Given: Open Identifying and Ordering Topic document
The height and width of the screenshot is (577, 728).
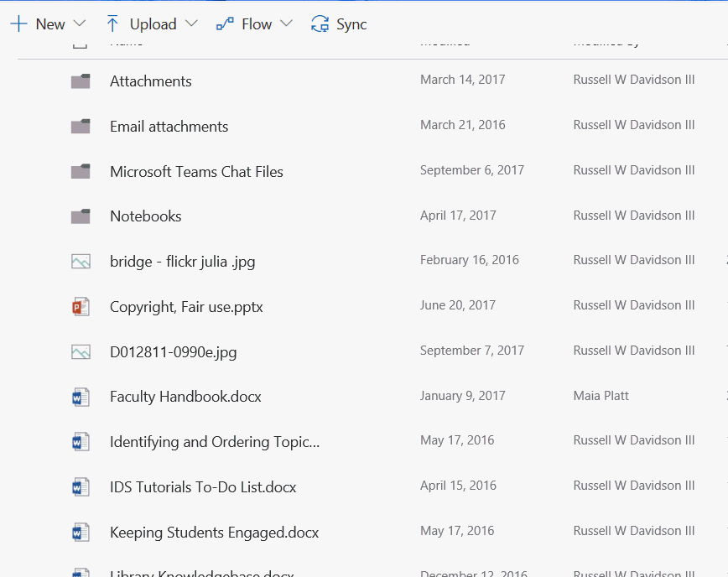Looking at the screenshot, I should pyautogui.click(x=213, y=440).
